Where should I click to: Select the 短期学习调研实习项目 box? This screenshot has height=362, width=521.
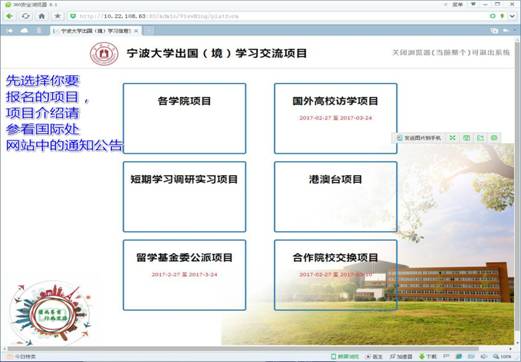coord(185,197)
